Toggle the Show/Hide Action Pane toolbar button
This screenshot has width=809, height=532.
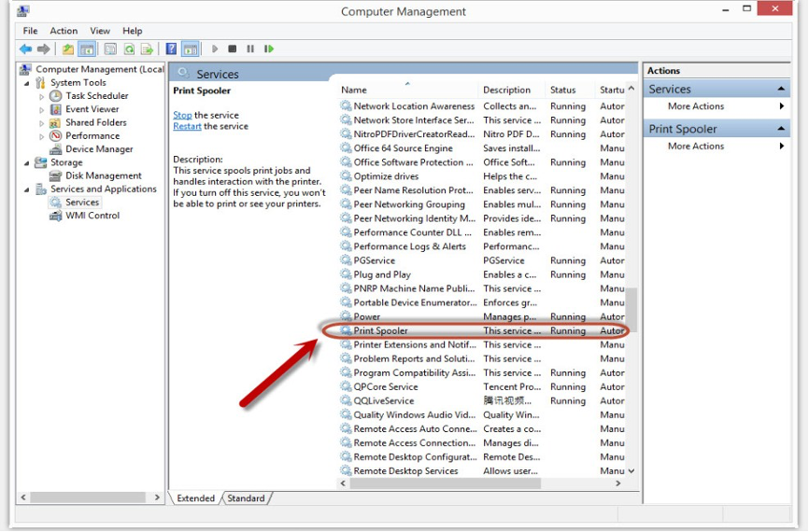[x=191, y=49]
